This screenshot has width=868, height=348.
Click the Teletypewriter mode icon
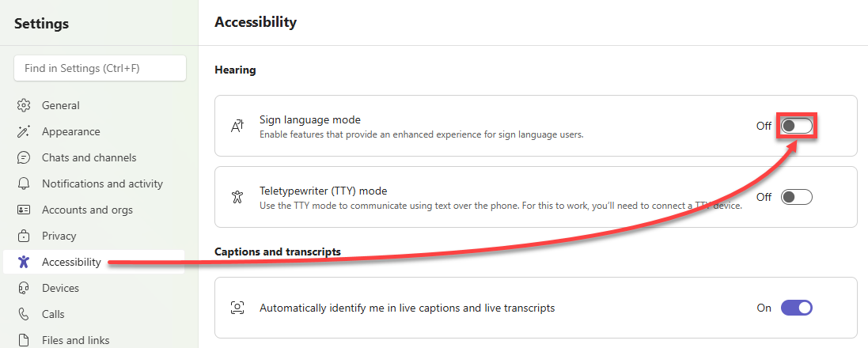pyautogui.click(x=237, y=197)
